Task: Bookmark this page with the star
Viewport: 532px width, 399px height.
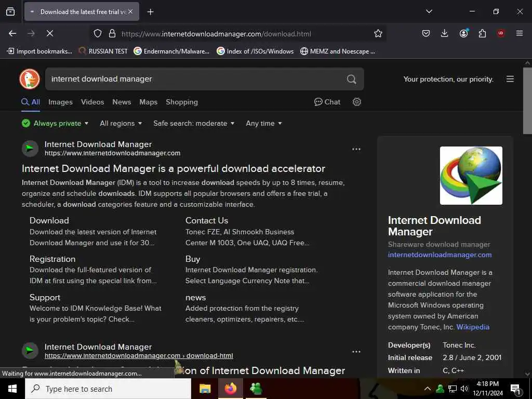Action: click(x=378, y=34)
